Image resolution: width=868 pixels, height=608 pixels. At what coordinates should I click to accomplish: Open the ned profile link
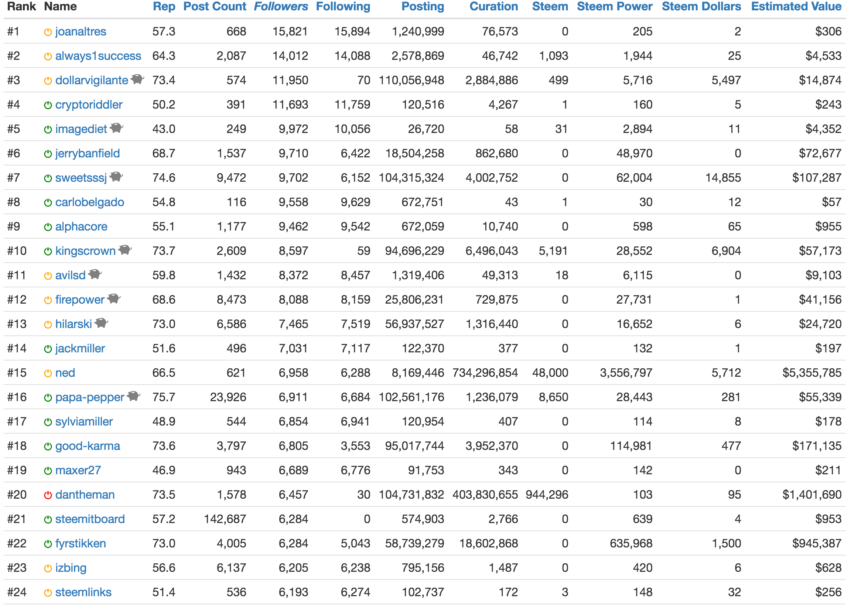[x=65, y=373]
